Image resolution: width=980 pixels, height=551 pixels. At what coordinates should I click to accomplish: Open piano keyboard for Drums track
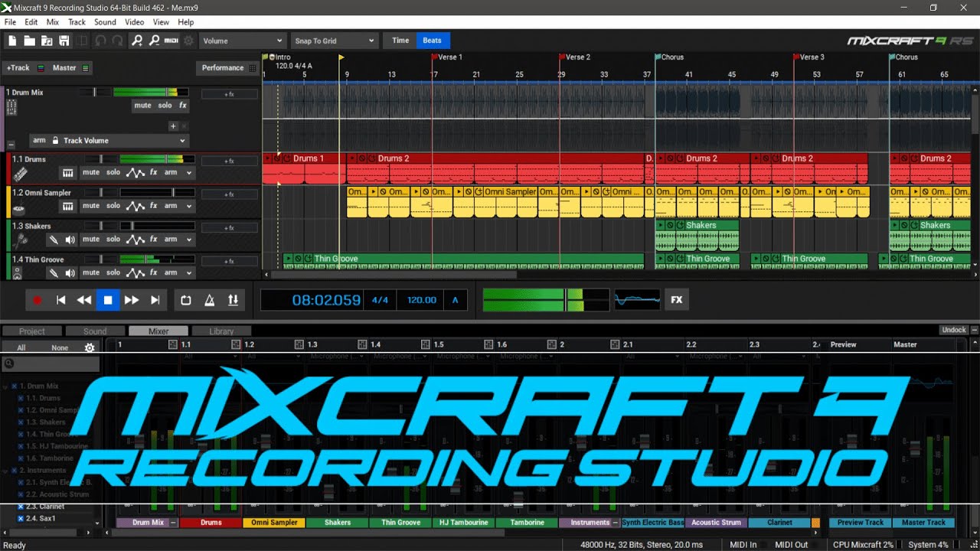tap(68, 173)
